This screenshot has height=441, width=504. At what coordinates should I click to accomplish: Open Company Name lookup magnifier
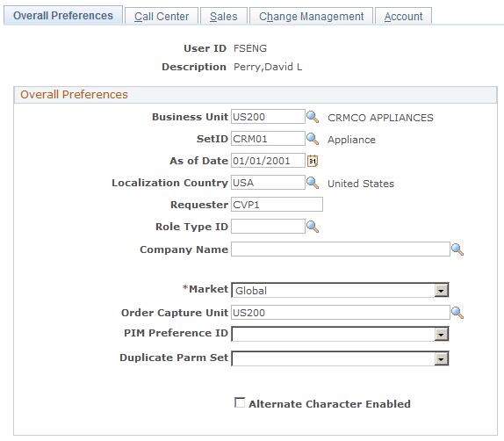pos(457,249)
